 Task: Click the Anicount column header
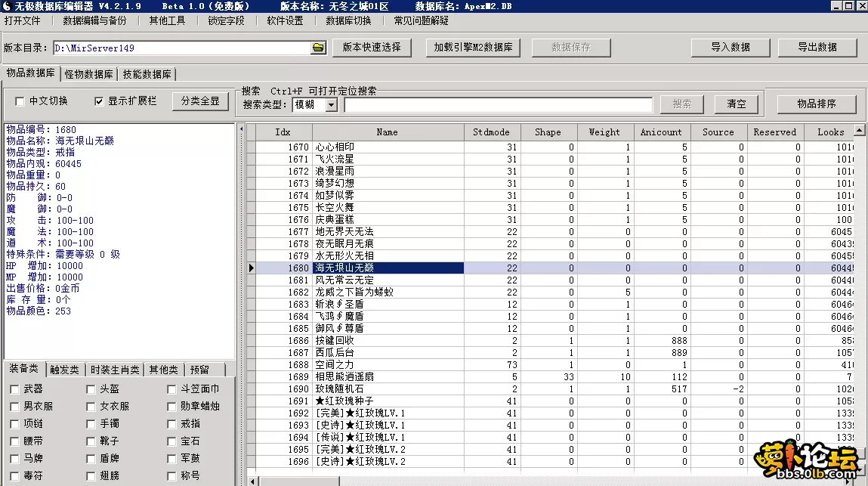pyautogui.click(x=661, y=132)
